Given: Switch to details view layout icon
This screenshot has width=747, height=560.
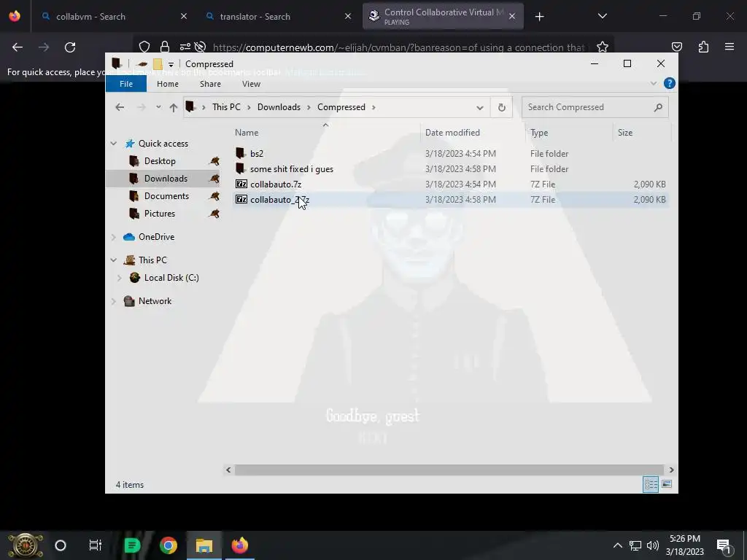Looking at the screenshot, I should point(651,484).
